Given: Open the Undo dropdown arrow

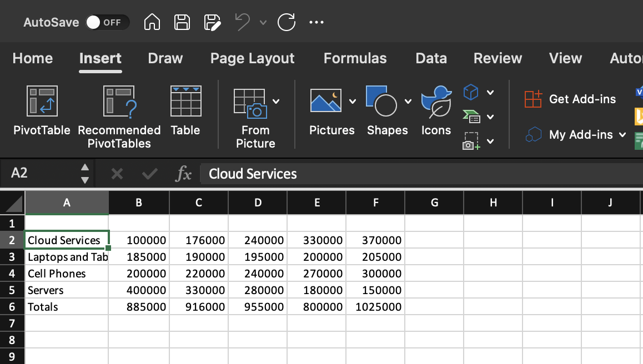Looking at the screenshot, I should [x=263, y=22].
